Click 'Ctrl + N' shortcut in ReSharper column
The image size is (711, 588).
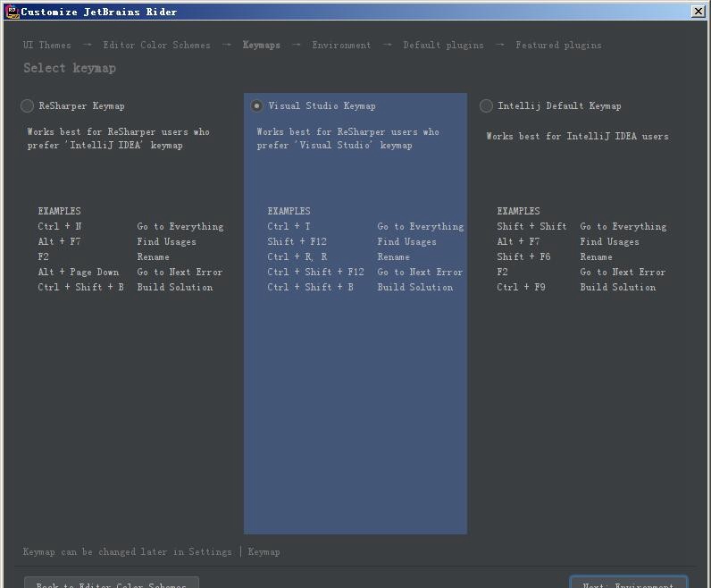pos(60,226)
